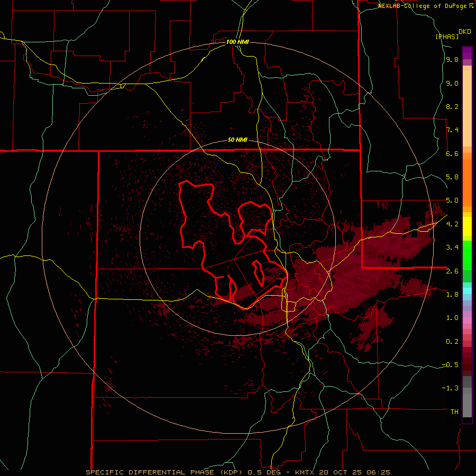Click the 4.2 value on the scale
This screenshot has height=476, width=476.
click(452, 224)
